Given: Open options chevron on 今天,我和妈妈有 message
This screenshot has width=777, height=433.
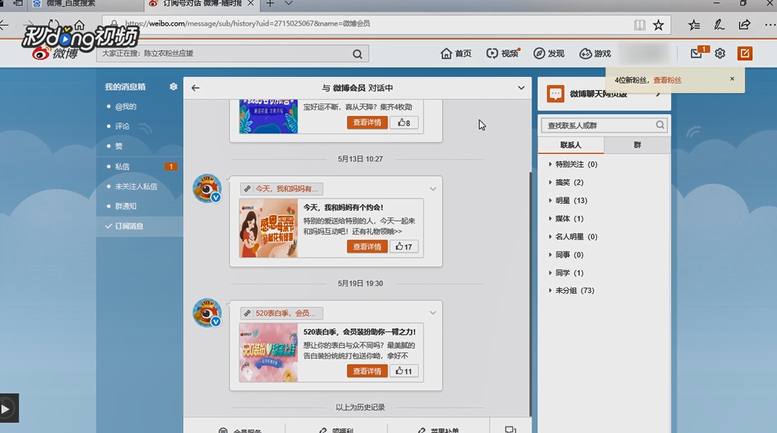Looking at the screenshot, I should tap(433, 189).
